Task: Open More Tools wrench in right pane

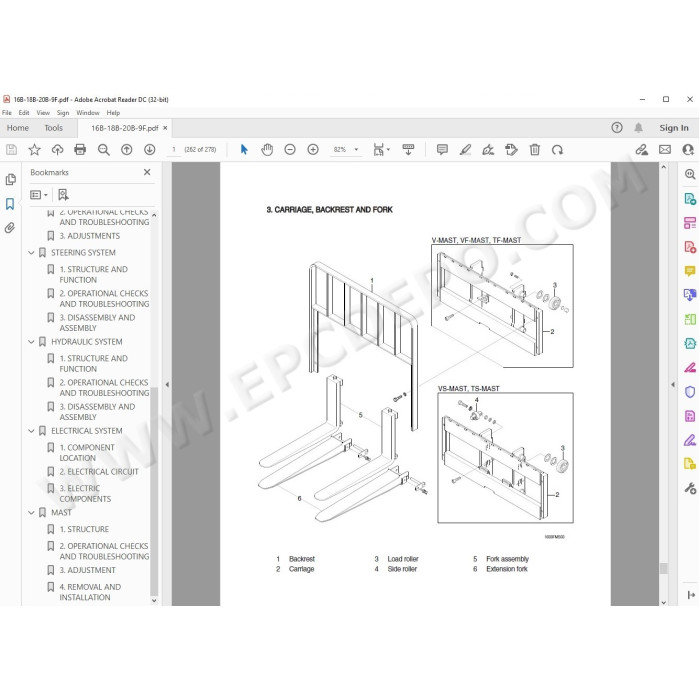Action: [690, 488]
